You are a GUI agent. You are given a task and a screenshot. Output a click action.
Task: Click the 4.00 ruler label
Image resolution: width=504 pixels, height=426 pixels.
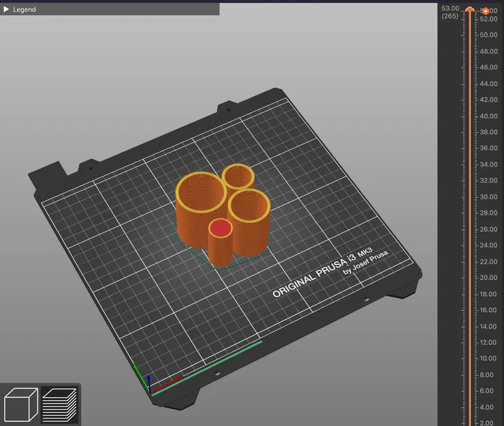coord(487,408)
